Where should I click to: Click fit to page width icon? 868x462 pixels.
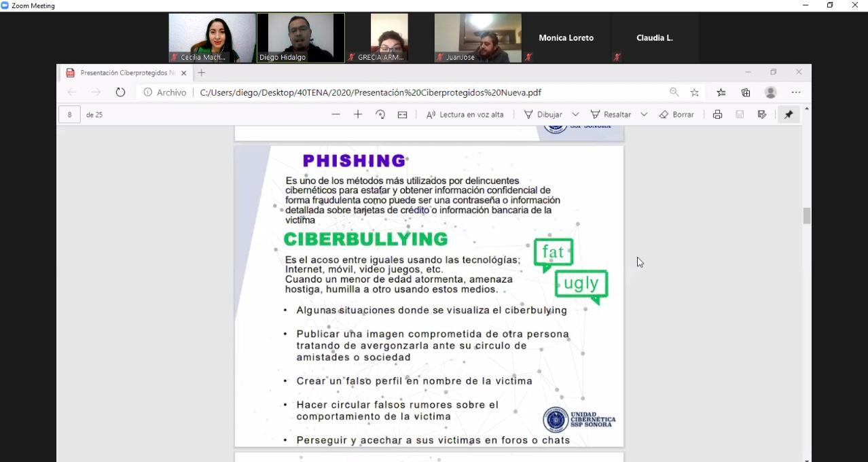click(402, 115)
